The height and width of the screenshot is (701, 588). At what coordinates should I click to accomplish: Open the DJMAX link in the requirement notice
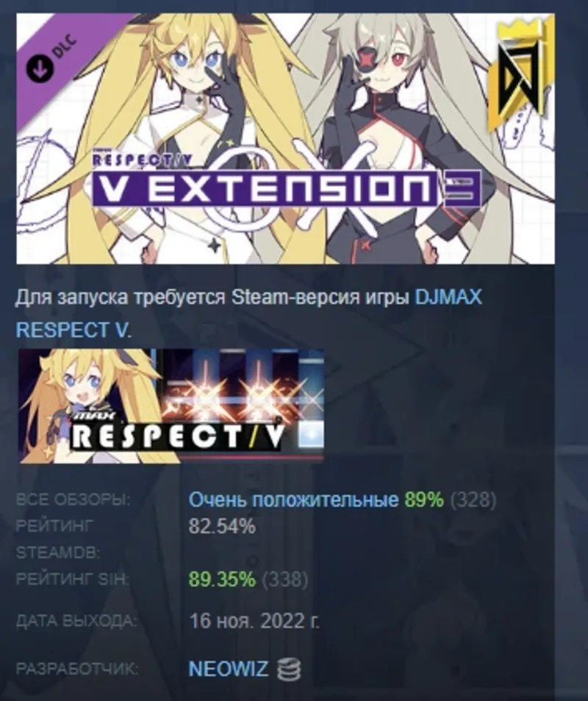click(x=448, y=297)
